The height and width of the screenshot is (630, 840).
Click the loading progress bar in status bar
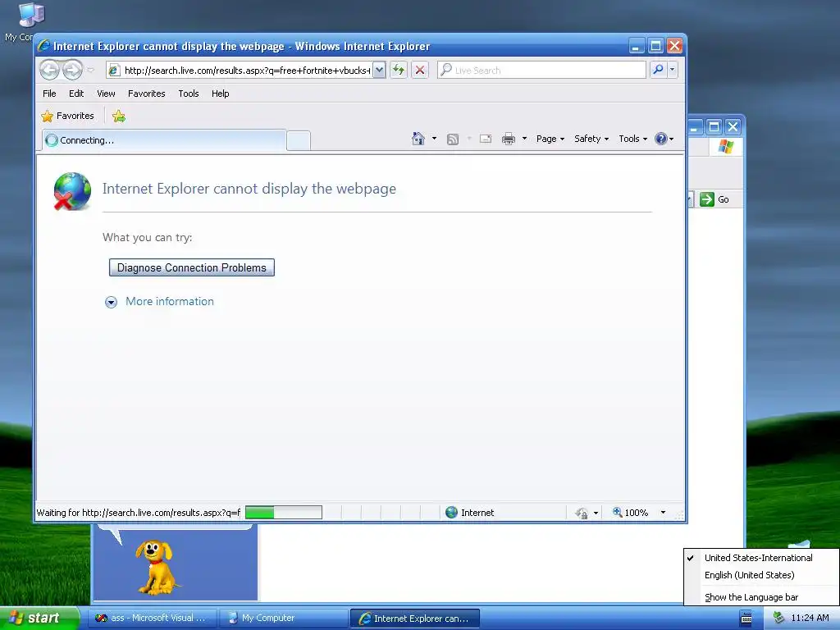click(283, 513)
